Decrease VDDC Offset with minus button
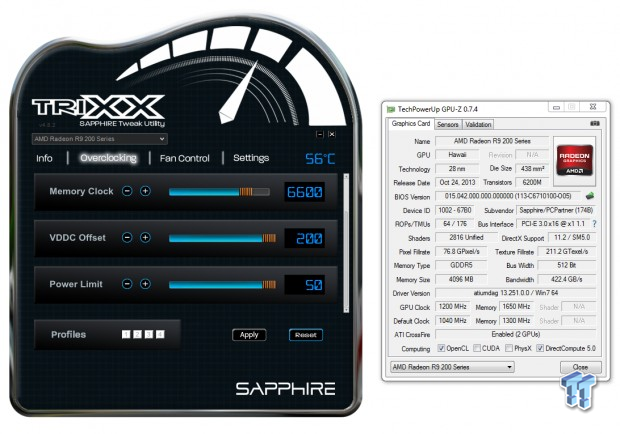The width and height of the screenshot is (620, 434). 127,238
